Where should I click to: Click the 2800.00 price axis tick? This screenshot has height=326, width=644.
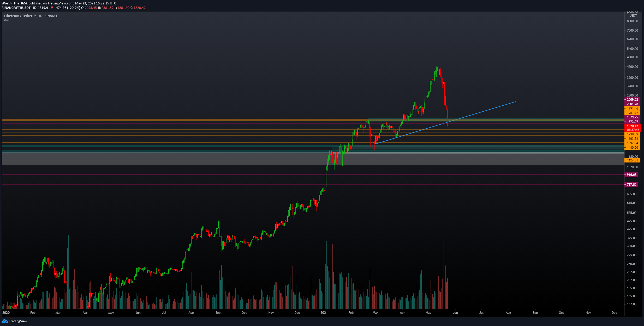pos(633,95)
